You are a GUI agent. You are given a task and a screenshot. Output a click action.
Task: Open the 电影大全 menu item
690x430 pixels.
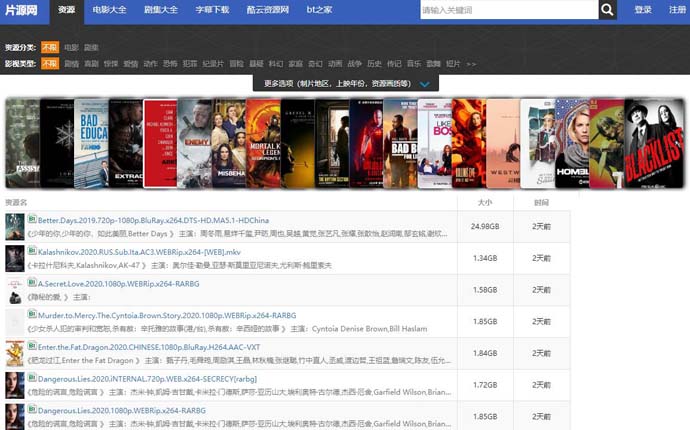[x=110, y=10]
